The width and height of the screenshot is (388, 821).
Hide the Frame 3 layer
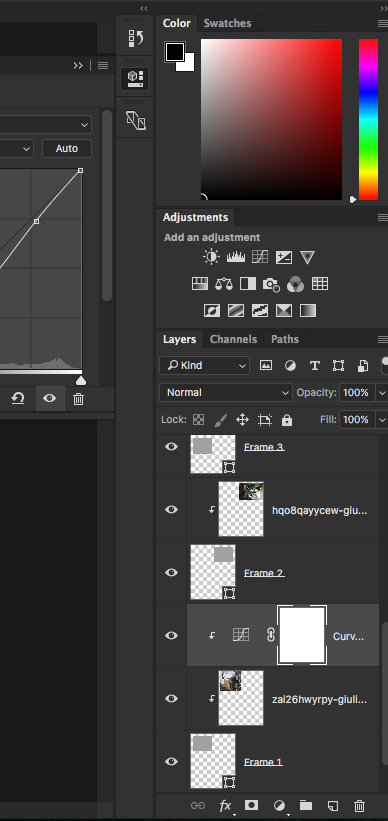pyautogui.click(x=171, y=447)
